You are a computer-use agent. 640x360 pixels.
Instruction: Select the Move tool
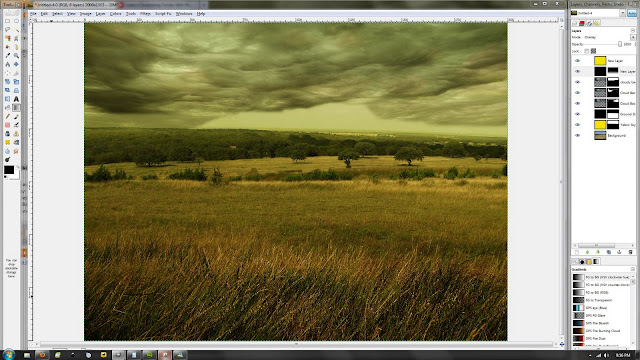[16, 64]
